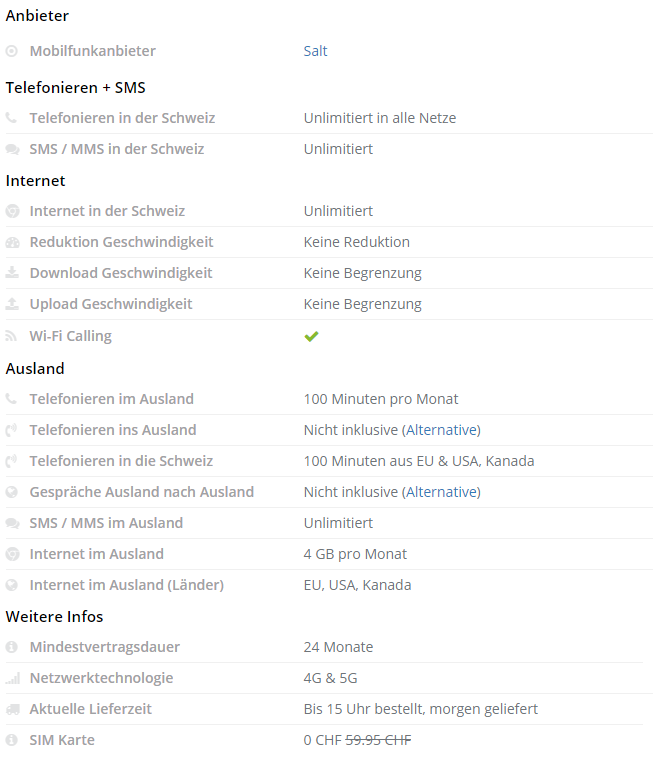Click the info icon beside SIM Karte
653x774 pixels.
(12, 740)
